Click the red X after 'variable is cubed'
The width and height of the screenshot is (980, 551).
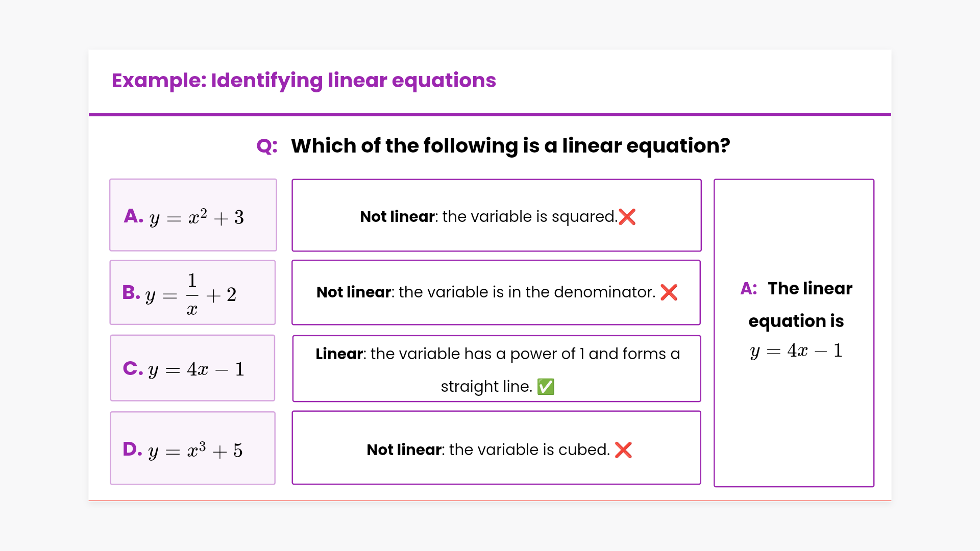coord(623,450)
